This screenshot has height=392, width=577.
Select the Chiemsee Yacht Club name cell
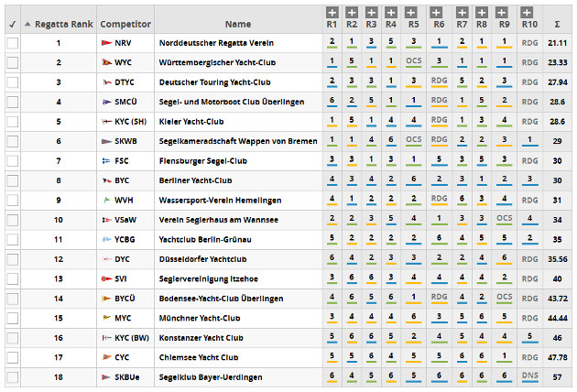click(x=199, y=357)
